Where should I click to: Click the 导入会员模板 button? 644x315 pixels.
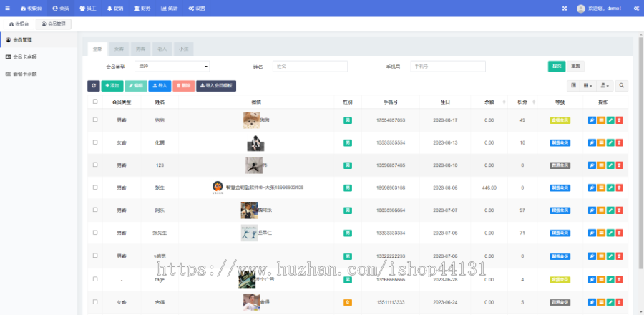point(216,86)
